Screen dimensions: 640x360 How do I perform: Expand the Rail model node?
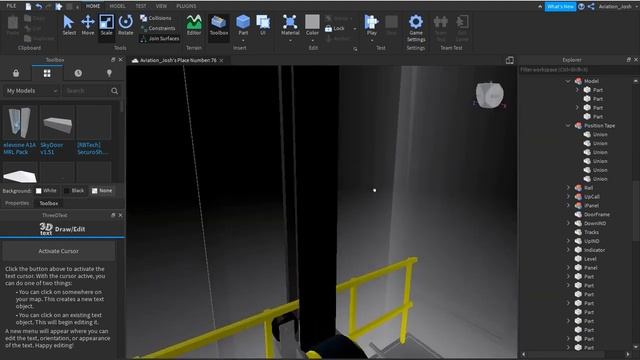coord(568,188)
